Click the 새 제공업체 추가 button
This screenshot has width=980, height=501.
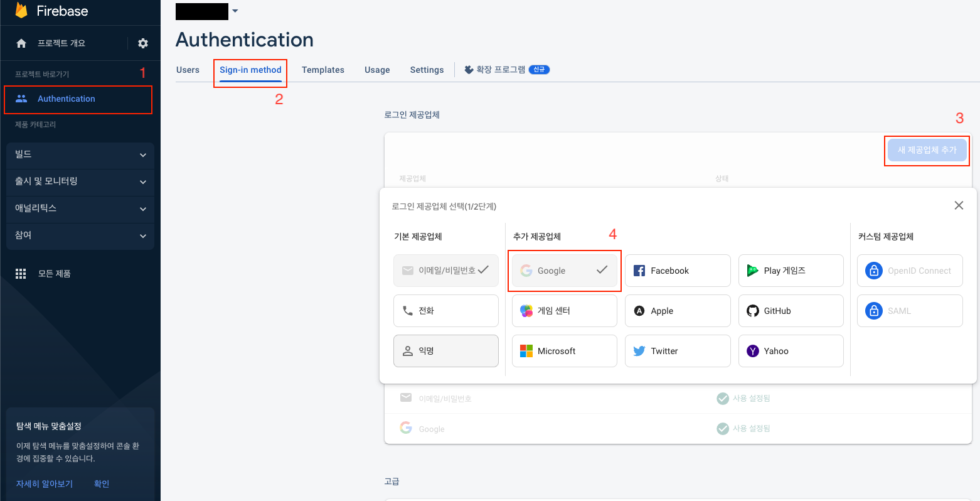[x=927, y=150]
